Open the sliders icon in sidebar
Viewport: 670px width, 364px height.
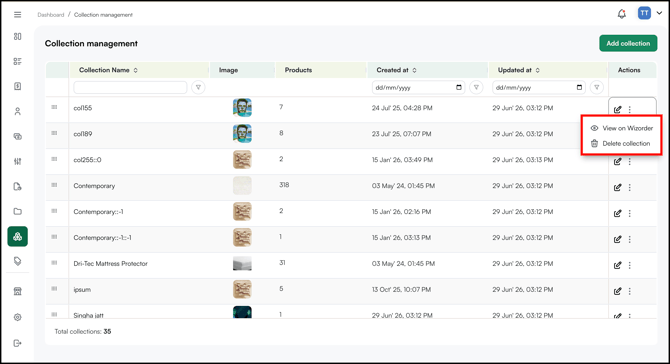(x=18, y=161)
